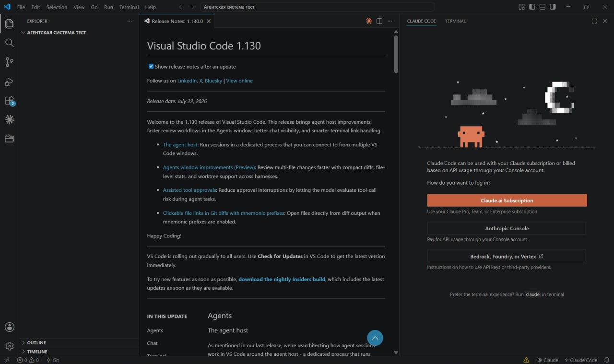This screenshot has width=614, height=364.
Task: Open the Remote Window indicator in the status bar
Action: [x=7, y=360]
